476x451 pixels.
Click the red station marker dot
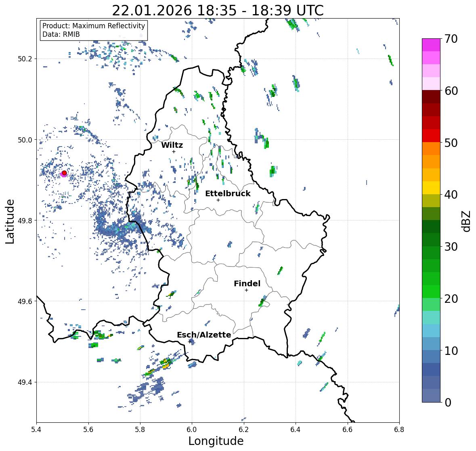tap(64, 173)
